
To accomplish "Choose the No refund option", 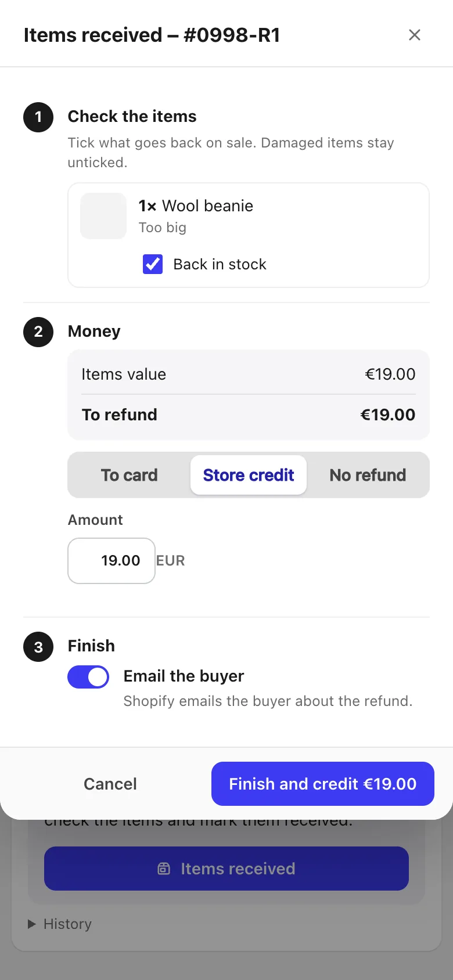I will [368, 475].
